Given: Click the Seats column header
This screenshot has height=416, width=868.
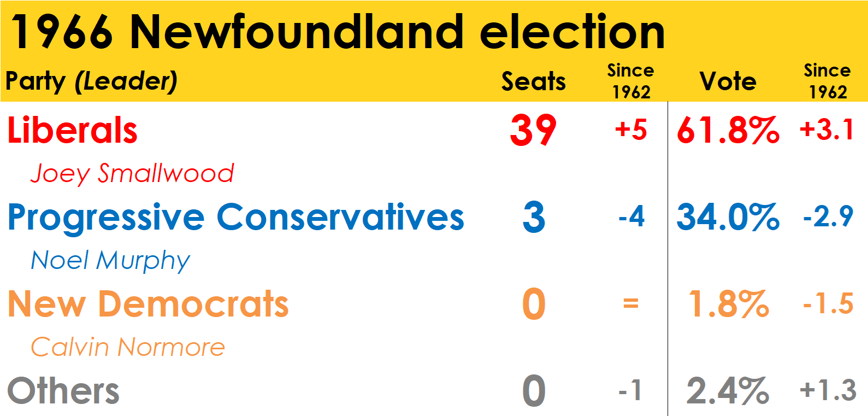Looking at the screenshot, I should pos(534,81).
